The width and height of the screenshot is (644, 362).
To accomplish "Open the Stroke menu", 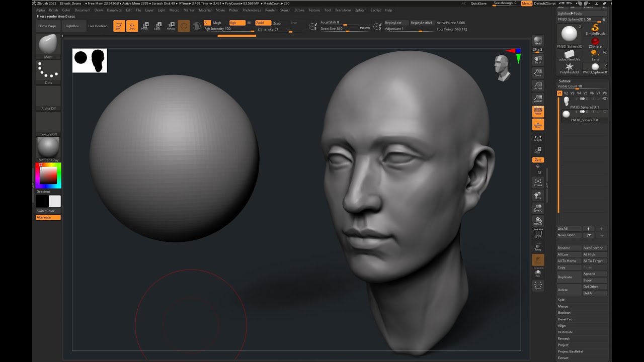I will point(299,10).
